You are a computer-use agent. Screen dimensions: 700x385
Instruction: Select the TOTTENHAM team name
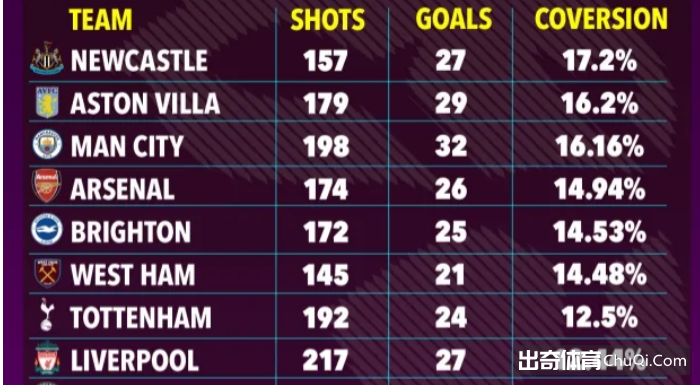click(141, 318)
